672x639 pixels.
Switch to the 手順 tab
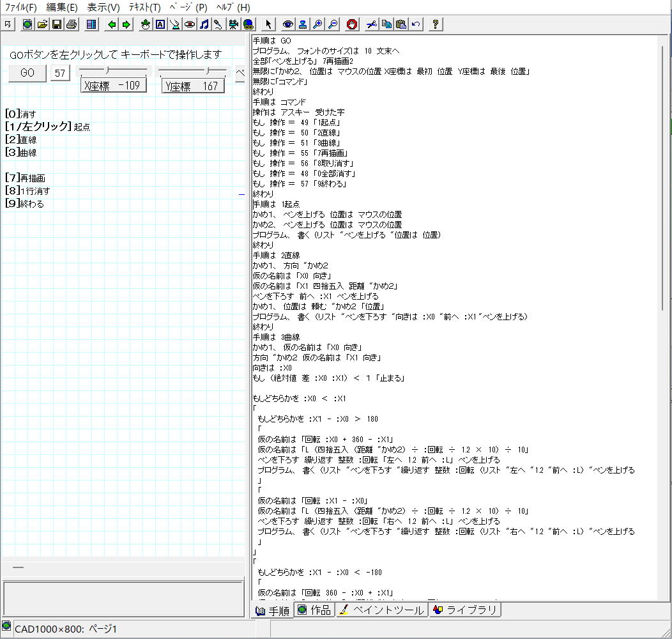click(273, 610)
